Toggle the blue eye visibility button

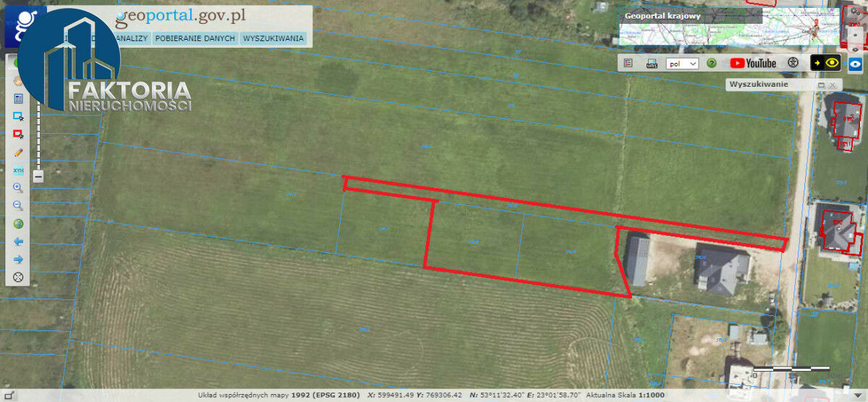click(x=856, y=64)
